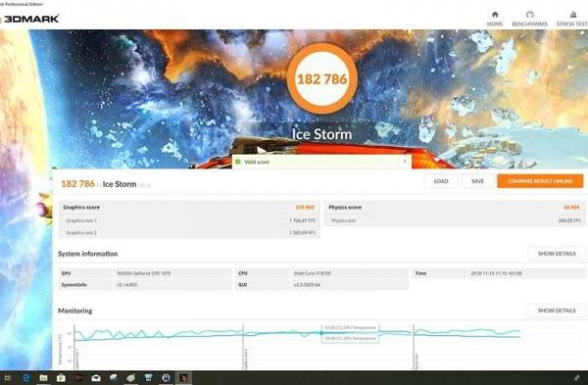Open the Mail app from the taskbar

[96, 378]
